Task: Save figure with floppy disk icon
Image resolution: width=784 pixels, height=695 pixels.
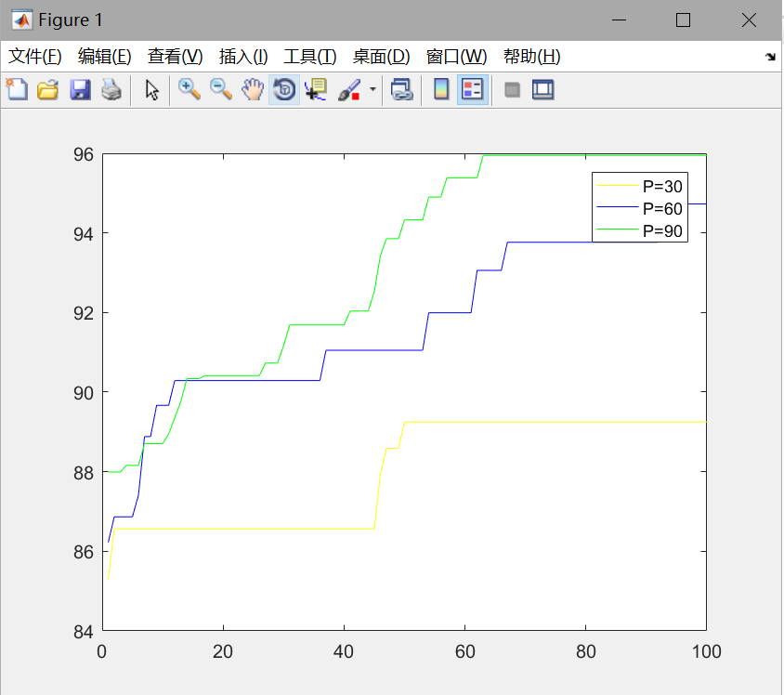Action: point(80,90)
